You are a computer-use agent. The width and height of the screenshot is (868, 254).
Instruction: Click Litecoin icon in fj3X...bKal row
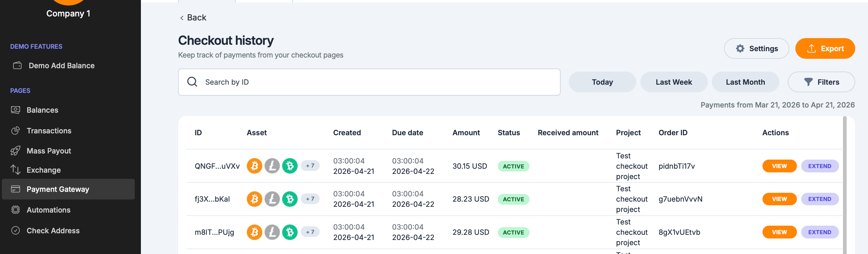[272, 199]
